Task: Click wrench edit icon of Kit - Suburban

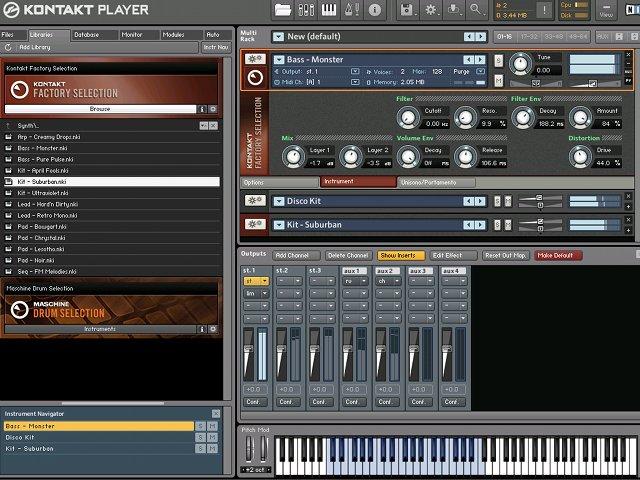Action: (x=255, y=224)
